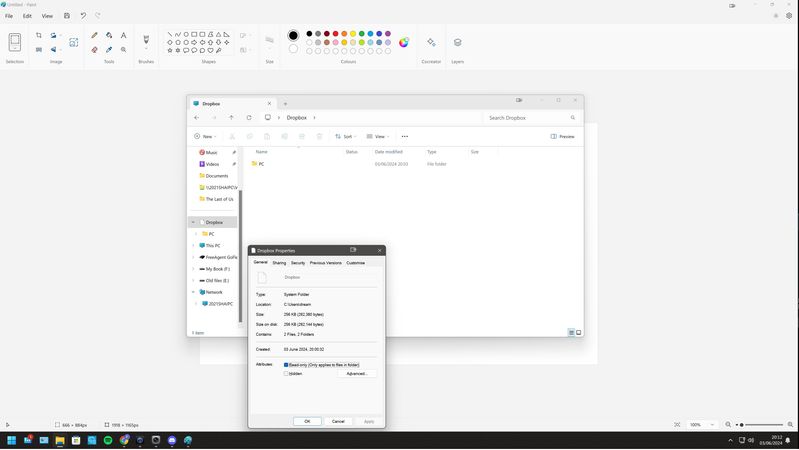Screen dimensions: 799x450
Task: Switch to thumbnails view in Explorer corner
Action: (578, 333)
